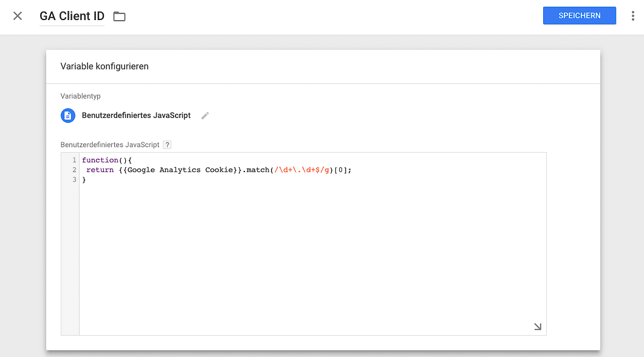The width and height of the screenshot is (644, 357).
Task: Click the word function in the code
Action: (x=100, y=160)
